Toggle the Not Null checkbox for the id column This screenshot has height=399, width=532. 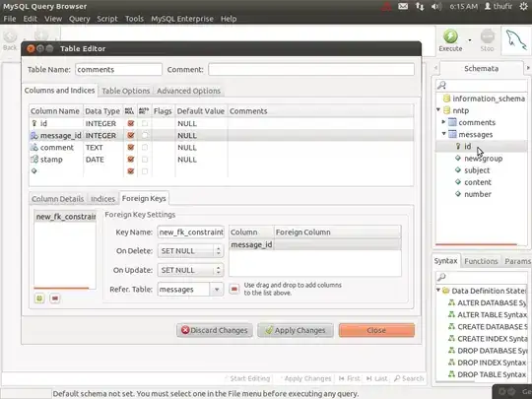(x=131, y=123)
